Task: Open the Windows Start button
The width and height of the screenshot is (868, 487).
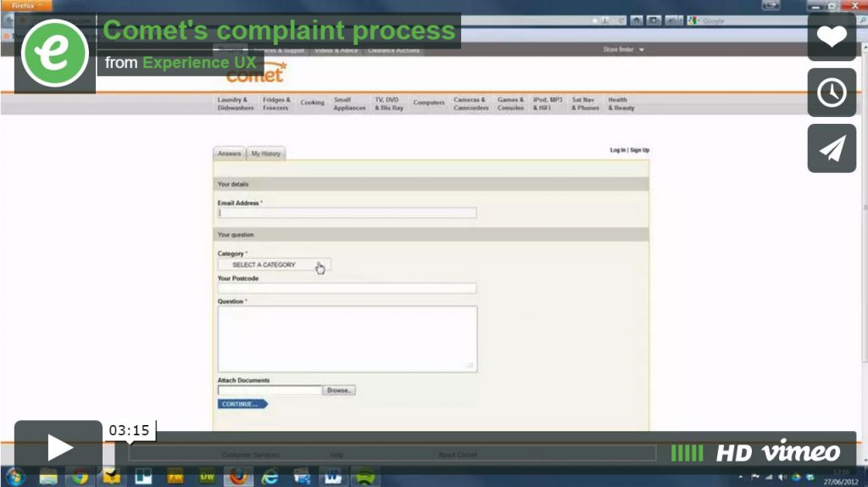Action: tap(14, 477)
